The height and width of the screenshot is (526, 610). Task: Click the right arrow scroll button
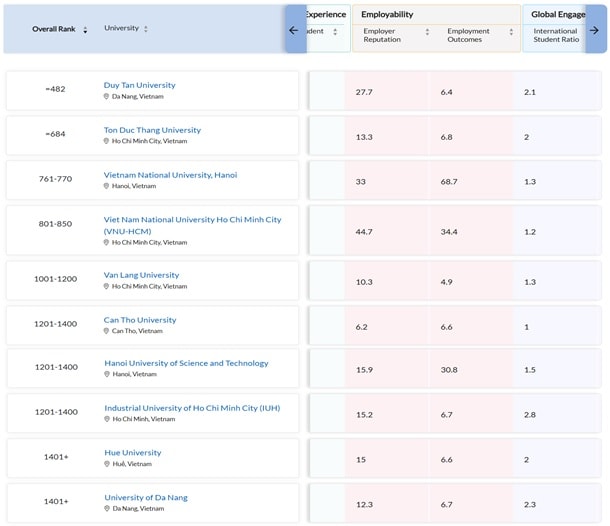(x=594, y=30)
